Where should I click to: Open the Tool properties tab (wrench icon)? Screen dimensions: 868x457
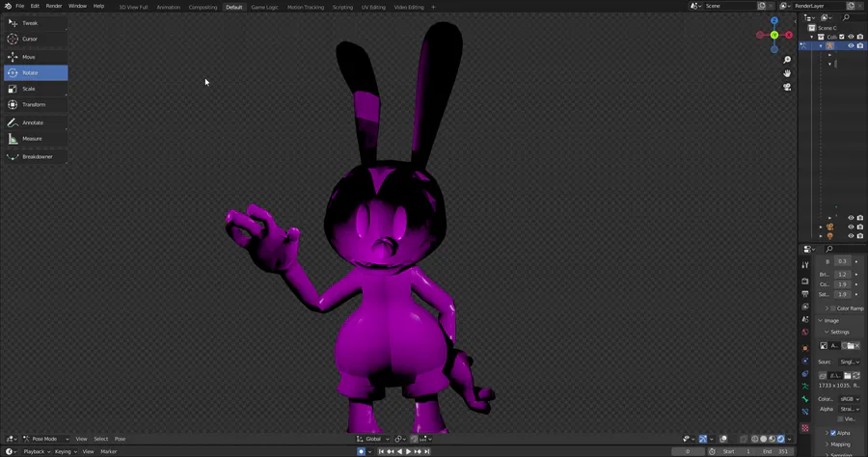pyautogui.click(x=805, y=265)
